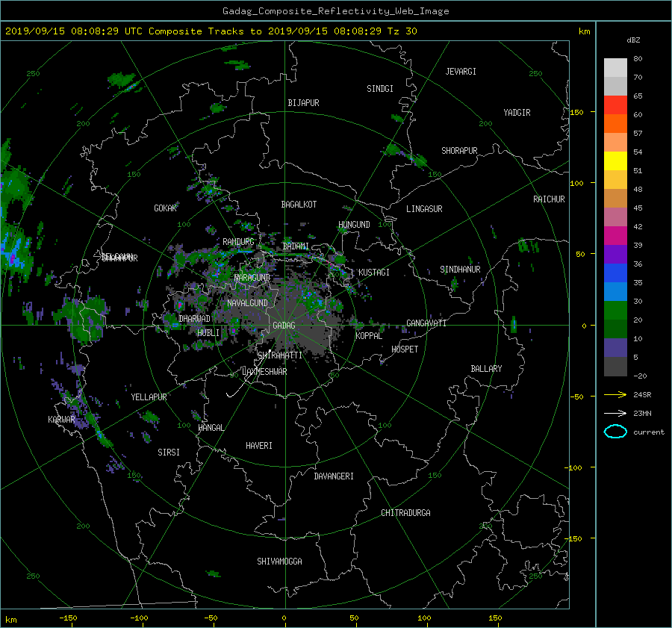Select the YELLAPUR label
This screenshot has height=628, width=672.
pyautogui.click(x=149, y=397)
